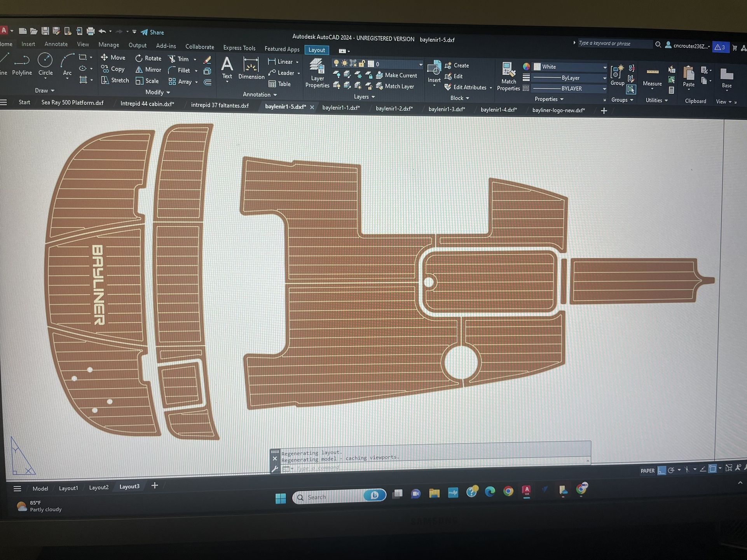Open Windows Start menu
747x560 pixels.
point(280,498)
